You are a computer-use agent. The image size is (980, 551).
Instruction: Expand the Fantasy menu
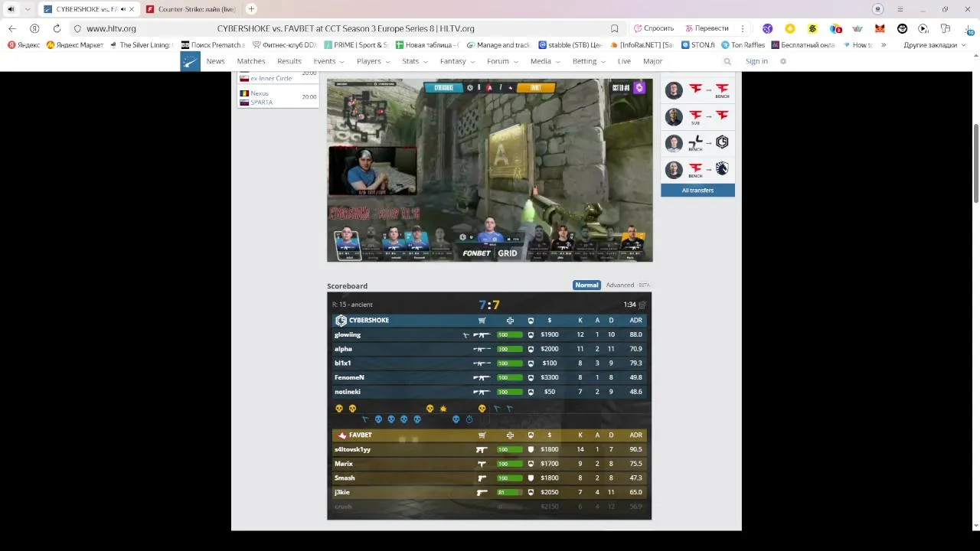click(x=457, y=61)
